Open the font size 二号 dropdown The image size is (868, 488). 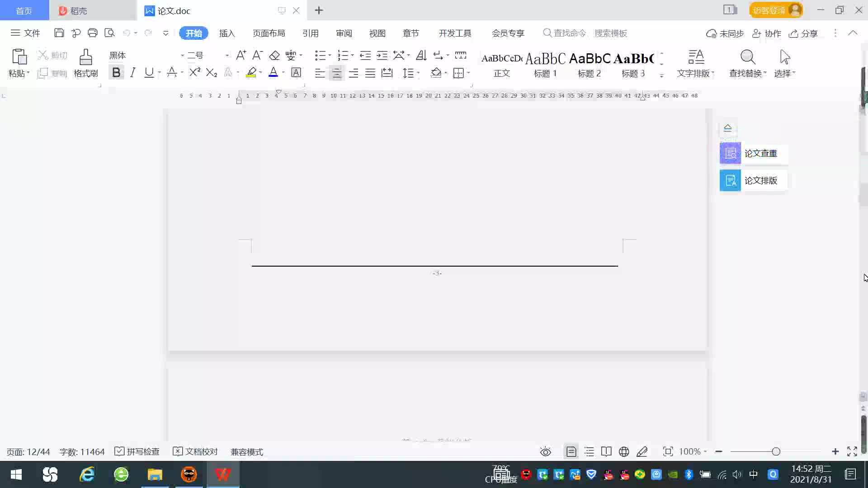tap(227, 55)
